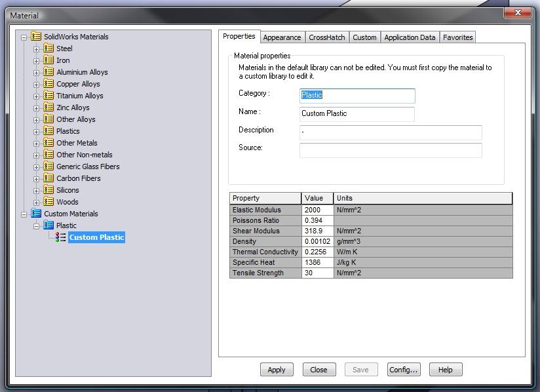The width and height of the screenshot is (540, 392).
Task: Open the Application Data tab
Action: tap(410, 37)
